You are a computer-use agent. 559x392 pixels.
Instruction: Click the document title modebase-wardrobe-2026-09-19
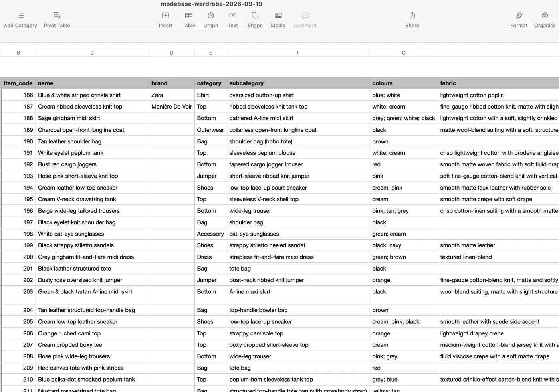211,4
